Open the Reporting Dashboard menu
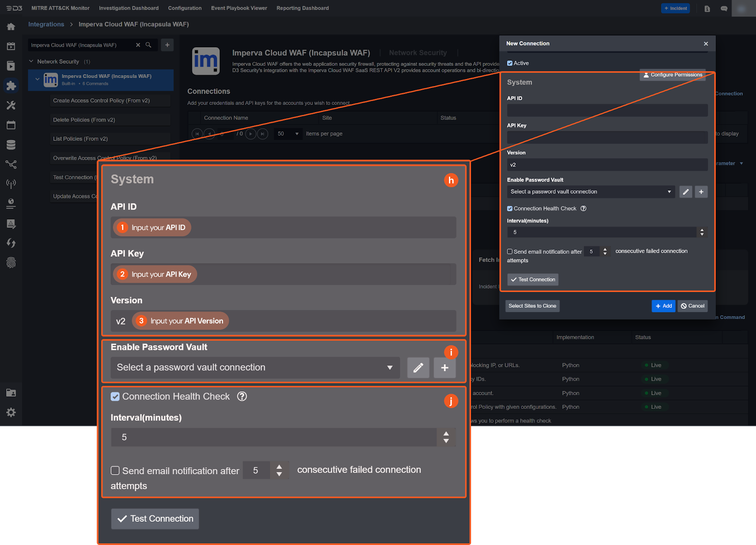Viewport: 756px width, 545px height. pyautogui.click(x=302, y=8)
